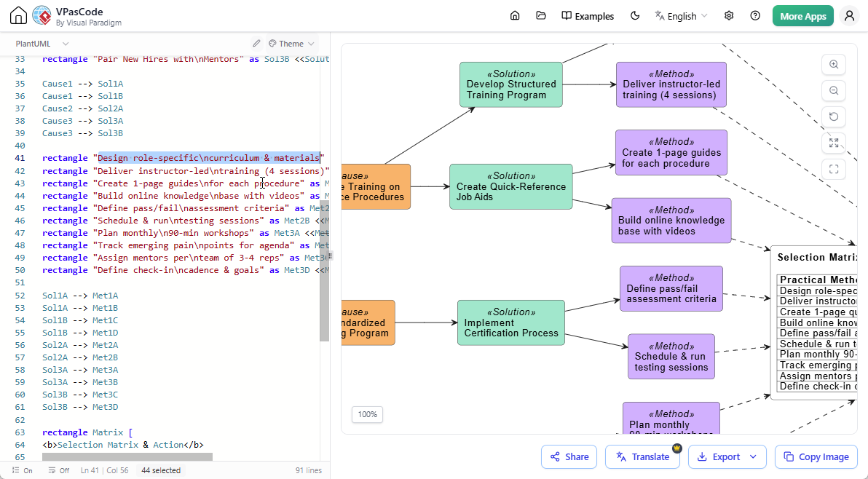Click the "Plan monthly" method node
The image size is (868, 479).
point(671,418)
